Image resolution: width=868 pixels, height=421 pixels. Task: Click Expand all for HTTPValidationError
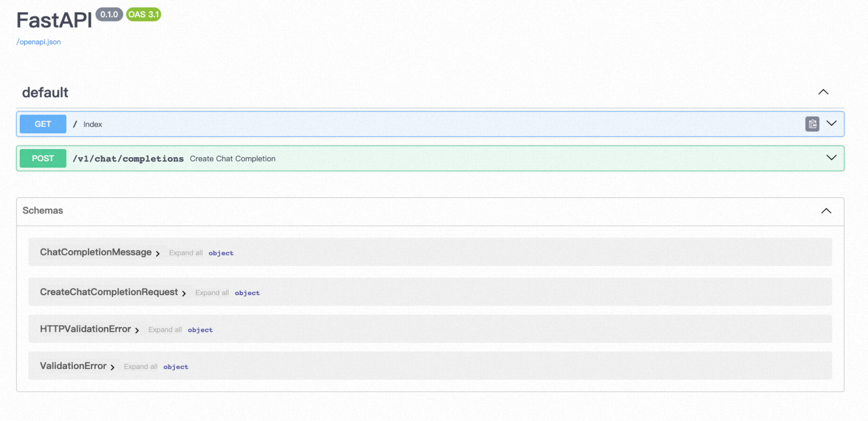pos(165,330)
